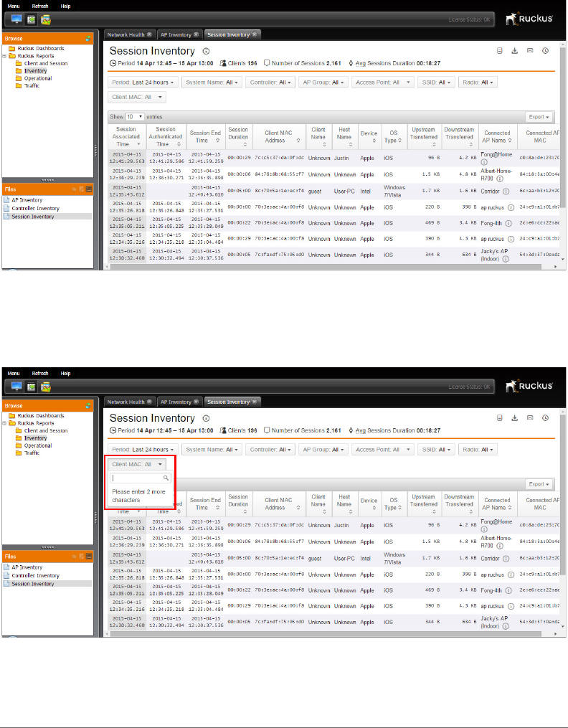
Task: Open the Menu item in upper screenshot
Action: pos(14,6)
